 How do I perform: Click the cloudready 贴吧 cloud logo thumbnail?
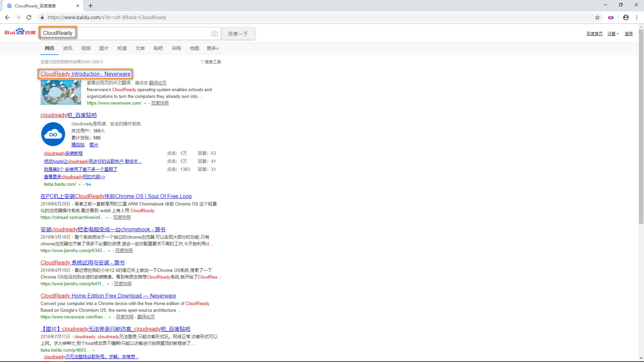click(x=53, y=134)
